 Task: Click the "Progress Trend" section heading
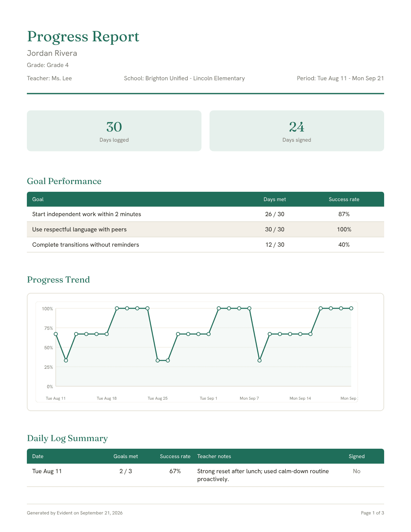(x=58, y=279)
